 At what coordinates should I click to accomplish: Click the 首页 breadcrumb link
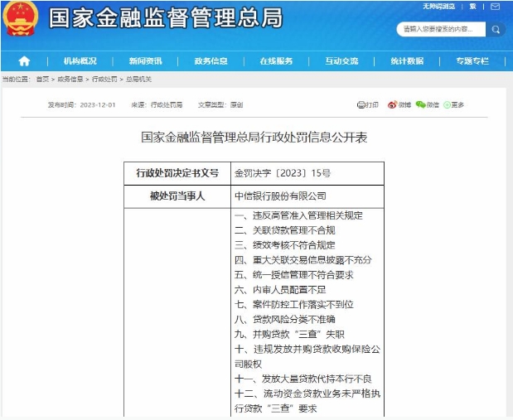42,80
